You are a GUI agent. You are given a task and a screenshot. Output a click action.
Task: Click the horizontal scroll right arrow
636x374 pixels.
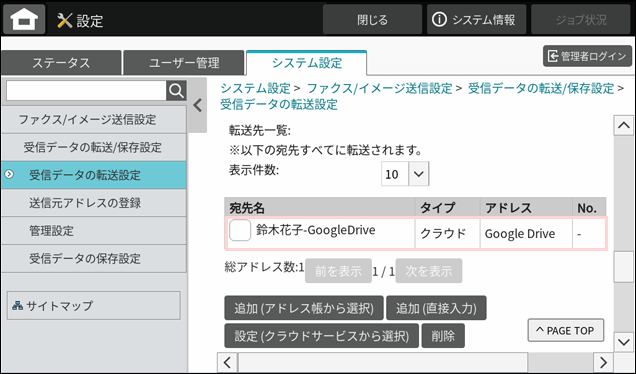[x=603, y=362]
